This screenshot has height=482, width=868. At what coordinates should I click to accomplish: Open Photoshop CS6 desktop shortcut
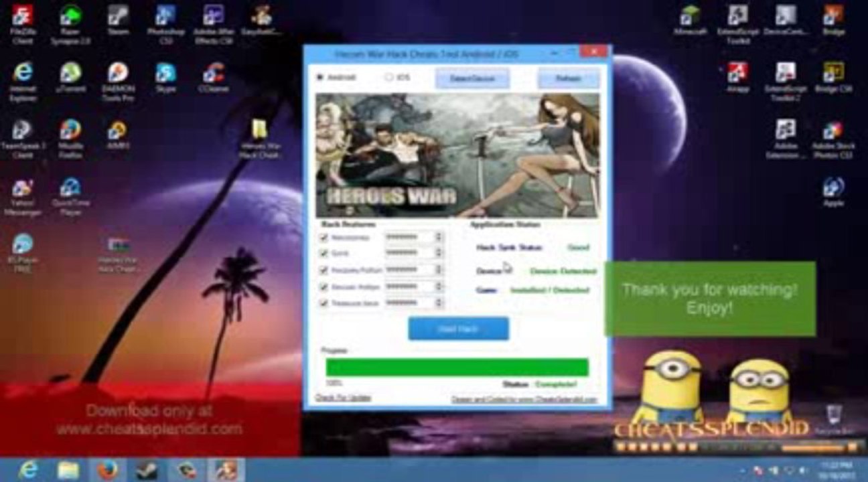[165, 23]
